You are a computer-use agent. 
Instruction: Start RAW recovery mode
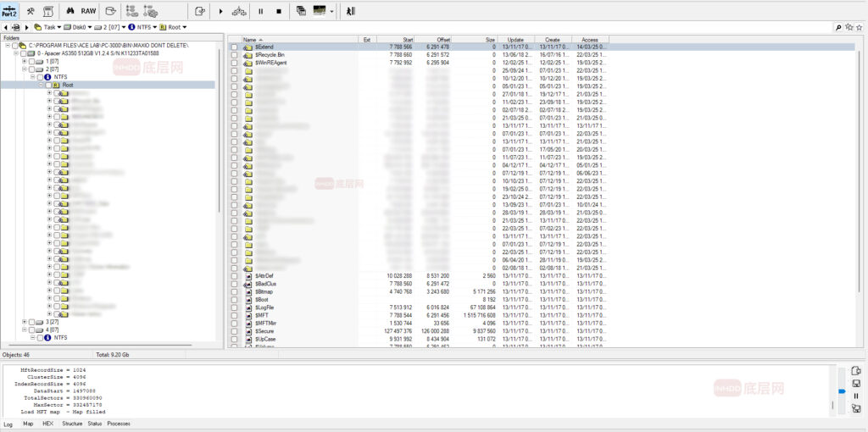point(88,11)
